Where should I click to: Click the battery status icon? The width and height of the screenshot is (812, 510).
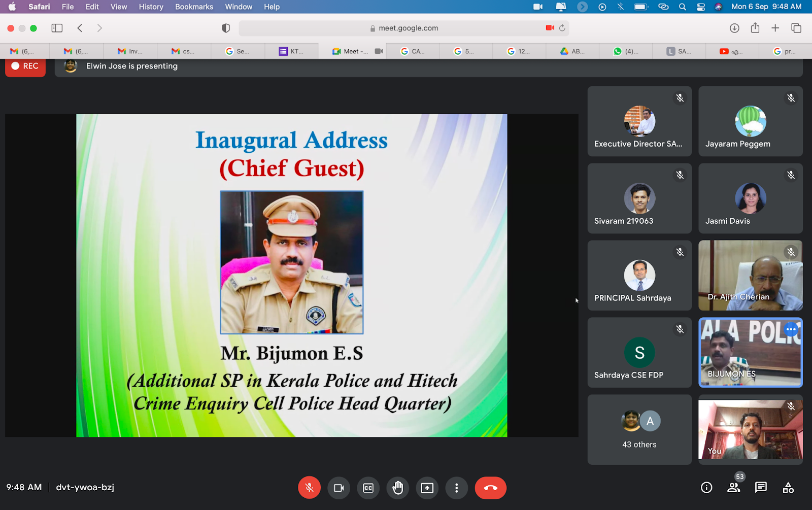coord(641,7)
